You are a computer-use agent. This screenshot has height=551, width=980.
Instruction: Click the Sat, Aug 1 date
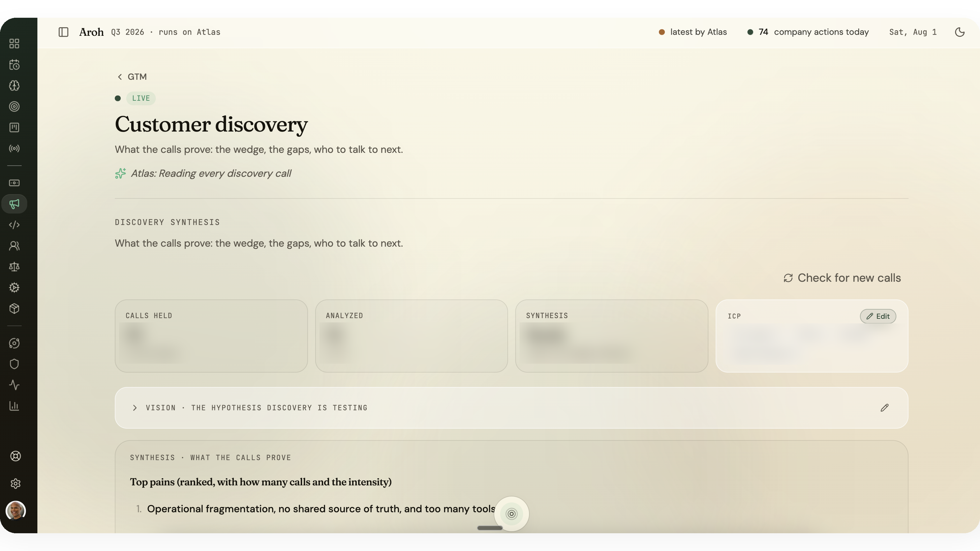(913, 32)
